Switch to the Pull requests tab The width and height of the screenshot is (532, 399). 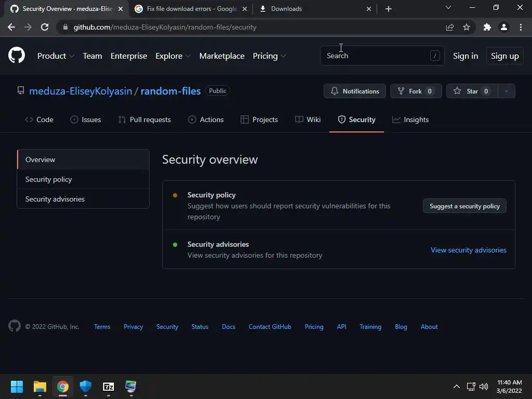click(x=144, y=119)
